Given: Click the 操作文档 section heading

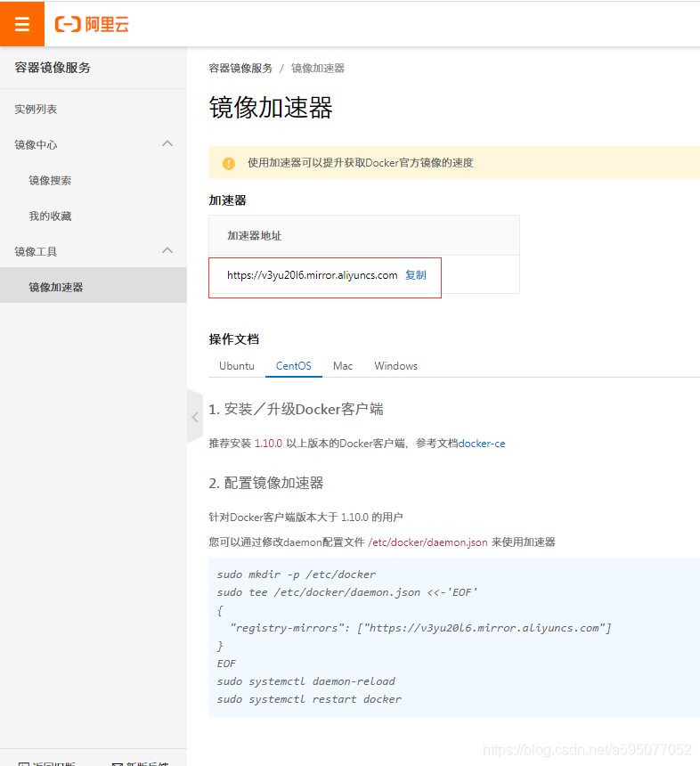Looking at the screenshot, I should [234, 339].
